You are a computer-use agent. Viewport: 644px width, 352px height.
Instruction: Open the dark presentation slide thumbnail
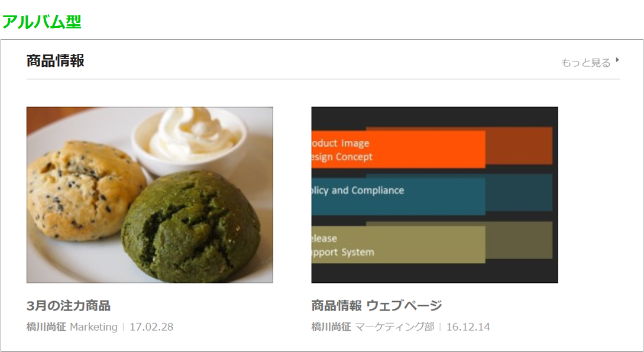pyautogui.click(x=435, y=195)
